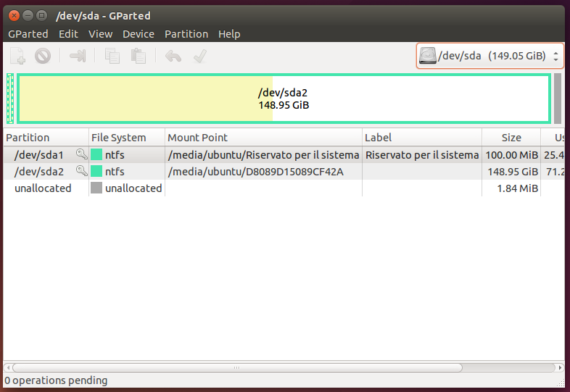Click the Size column header
Screen dimensions: 570x392
tap(511, 138)
